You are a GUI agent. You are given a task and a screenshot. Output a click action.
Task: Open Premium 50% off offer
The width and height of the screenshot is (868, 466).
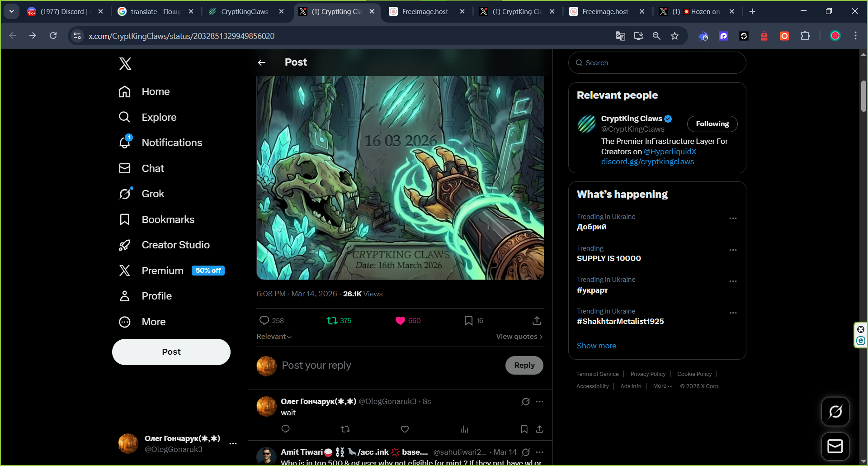coord(171,271)
